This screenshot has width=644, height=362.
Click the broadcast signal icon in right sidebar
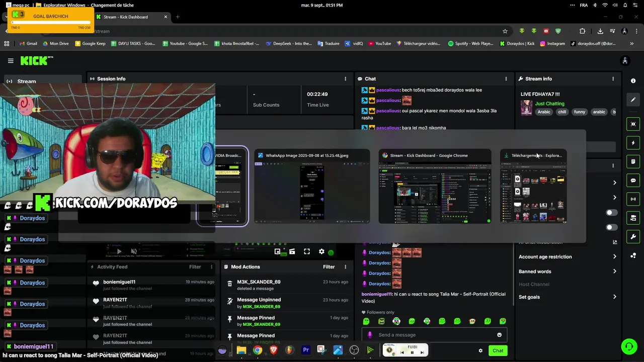pyautogui.click(x=633, y=199)
